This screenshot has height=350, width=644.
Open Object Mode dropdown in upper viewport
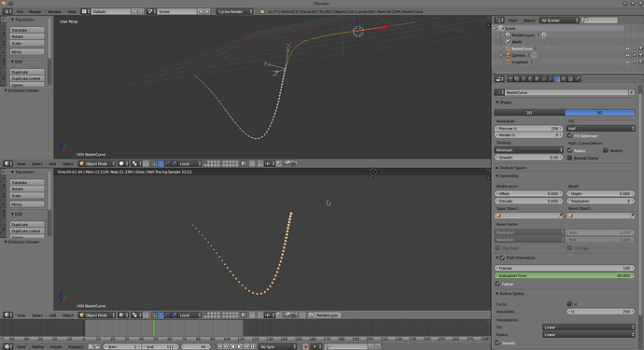pos(97,163)
